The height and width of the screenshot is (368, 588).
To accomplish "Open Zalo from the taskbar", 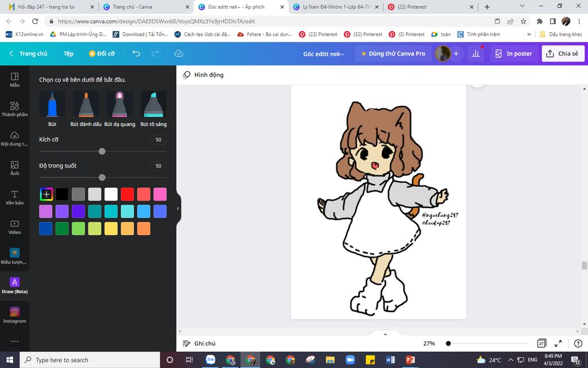I will point(211,360).
